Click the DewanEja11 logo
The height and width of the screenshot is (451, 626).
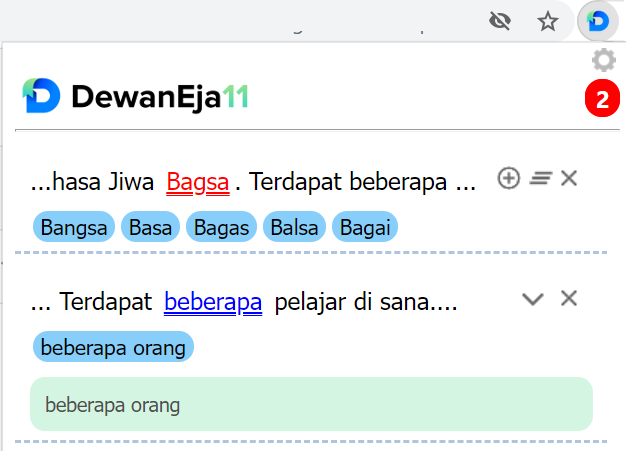click(x=135, y=97)
